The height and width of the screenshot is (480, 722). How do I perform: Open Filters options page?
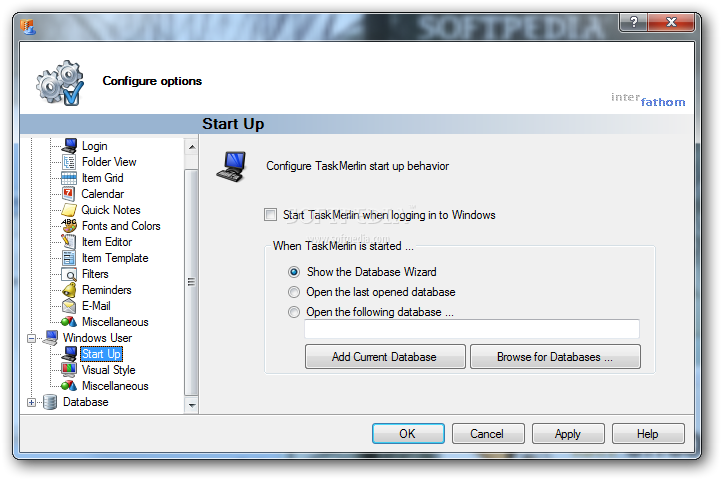(95, 274)
